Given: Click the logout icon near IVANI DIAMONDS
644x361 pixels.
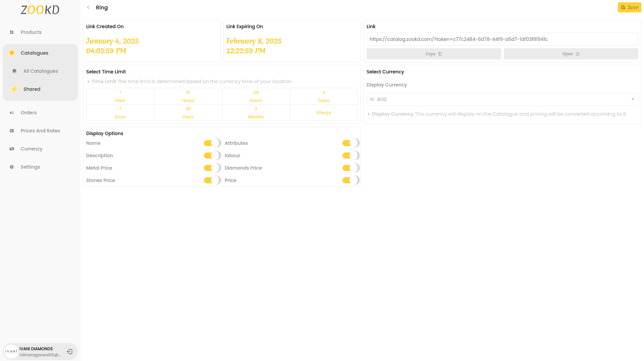Looking at the screenshot, I should [70, 351].
